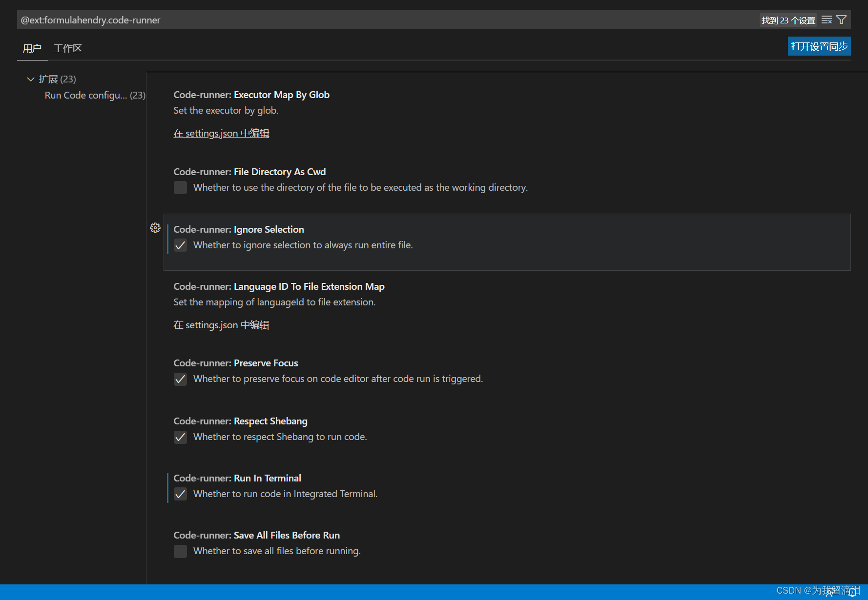The width and height of the screenshot is (868, 600).
Task: Uncheck the Ignore Selection checkbox
Action: tap(180, 245)
